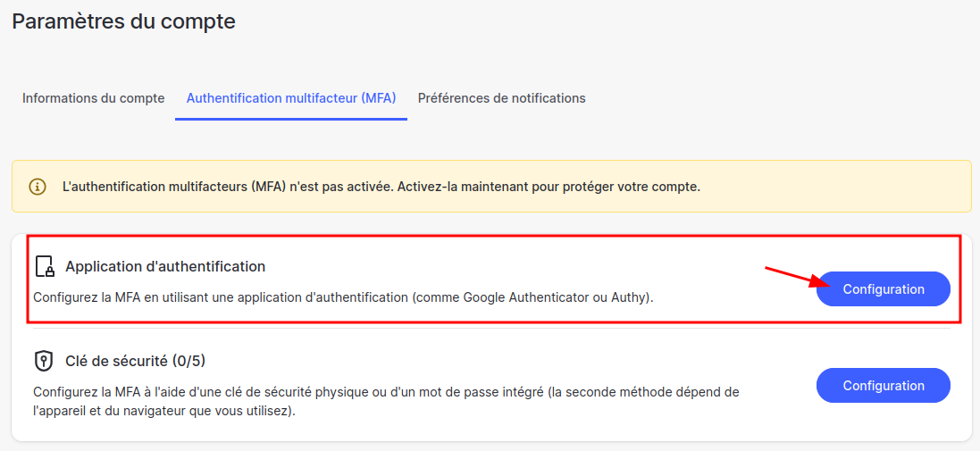Open the Informations du compte tab
Viewport: 980px width, 451px height.
coord(94,98)
